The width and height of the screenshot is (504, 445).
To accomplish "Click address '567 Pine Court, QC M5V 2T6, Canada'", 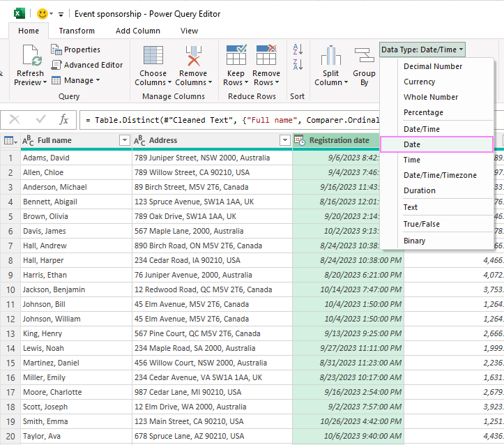I will tap(212, 333).
